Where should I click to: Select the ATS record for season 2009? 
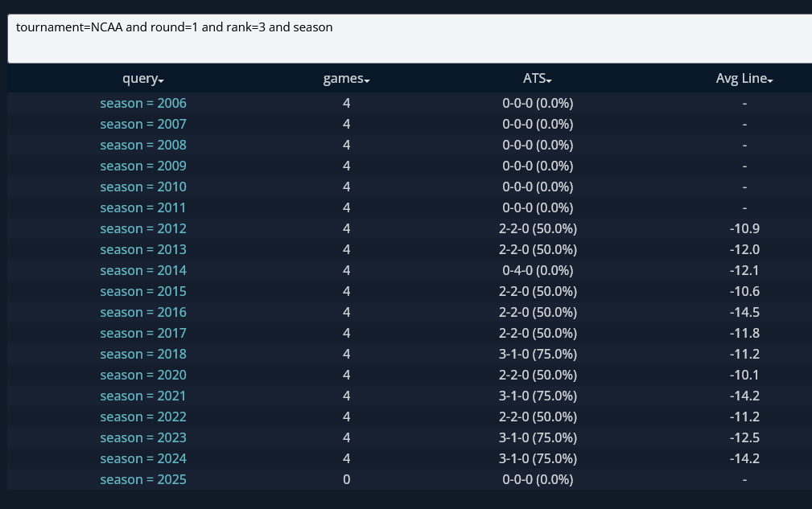click(538, 166)
